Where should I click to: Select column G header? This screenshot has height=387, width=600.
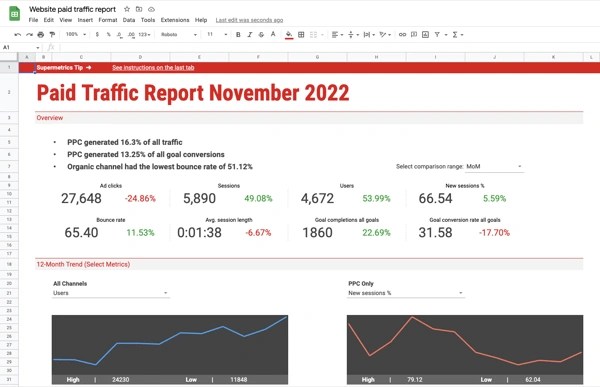point(317,57)
